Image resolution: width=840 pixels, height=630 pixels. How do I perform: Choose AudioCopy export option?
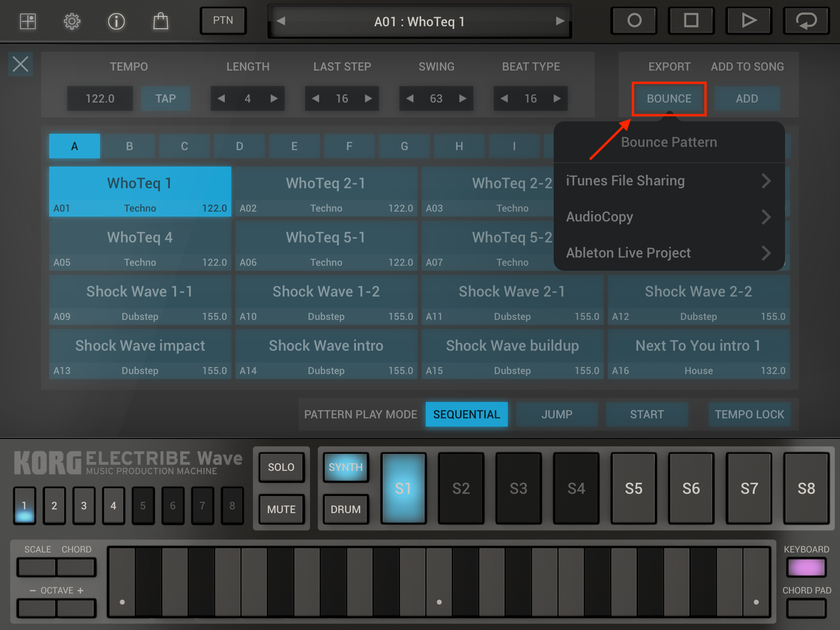point(669,217)
